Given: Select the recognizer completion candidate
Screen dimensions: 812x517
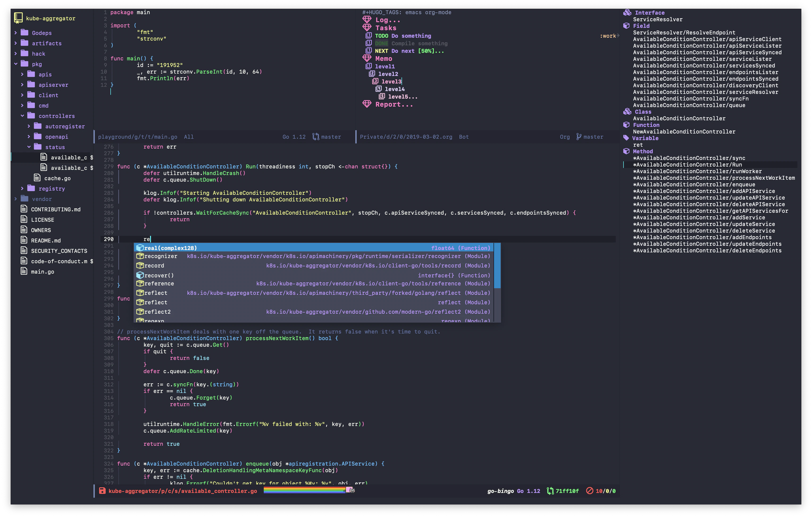Looking at the screenshot, I should tap(314, 256).
